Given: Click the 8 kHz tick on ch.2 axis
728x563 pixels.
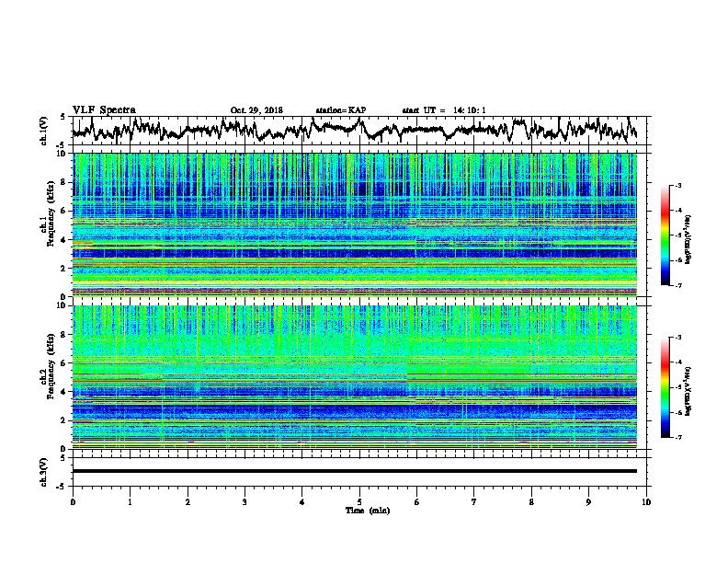Looking at the screenshot, I should pyautogui.click(x=64, y=335).
